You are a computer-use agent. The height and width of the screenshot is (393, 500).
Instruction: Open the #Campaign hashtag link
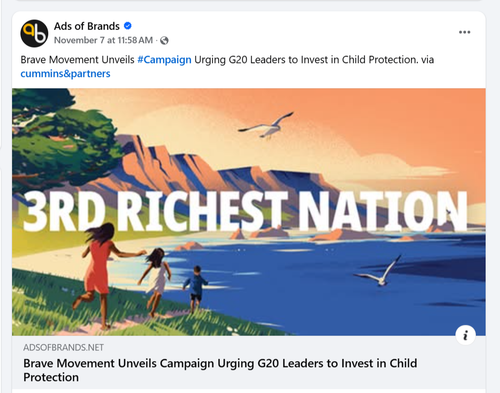[x=164, y=60]
